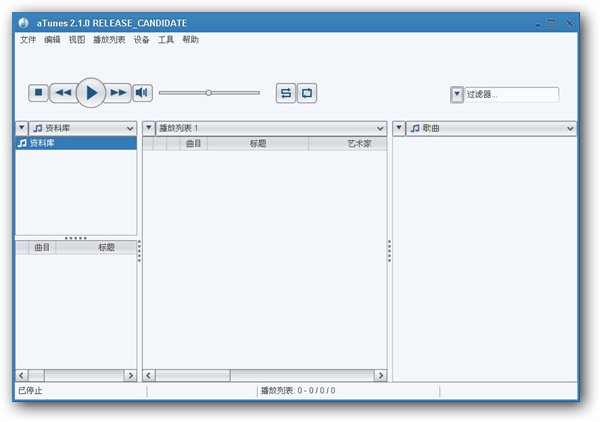The height and width of the screenshot is (422, 600).
Task: Sort navigator table by 曲目 header
Action: (x=42, y=248)
